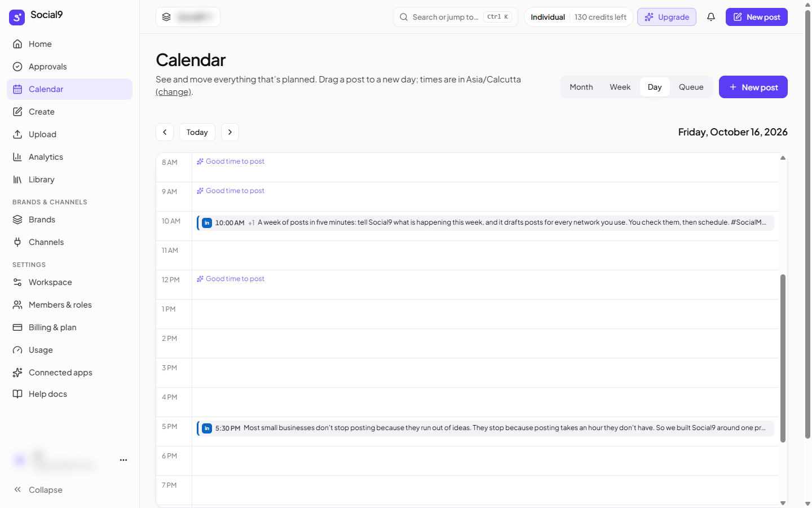
Task: Open Channels in the sidebar
Action: [x=69, y=242]
